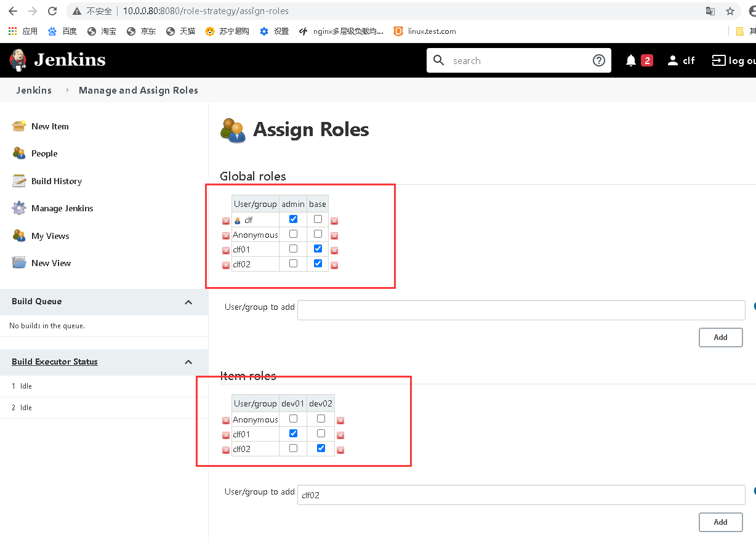
Task: Open People sidebar link
Action: click(x=44, y=153)
